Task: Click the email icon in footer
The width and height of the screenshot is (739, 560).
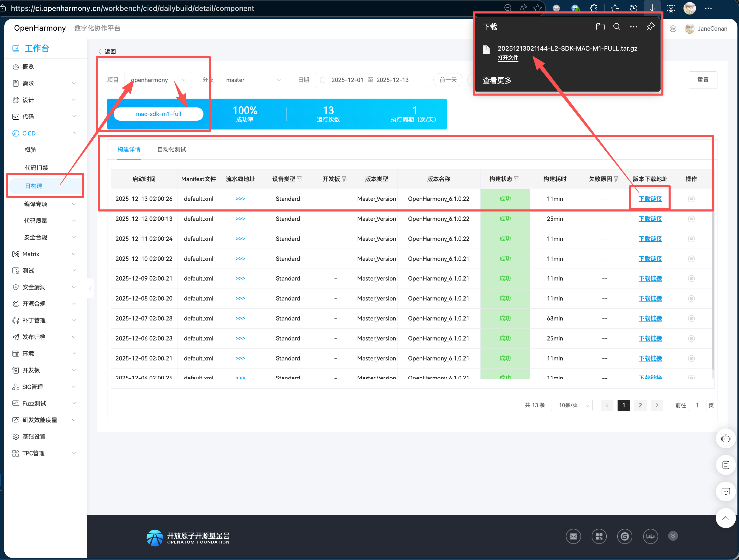Action: (573, 536)
